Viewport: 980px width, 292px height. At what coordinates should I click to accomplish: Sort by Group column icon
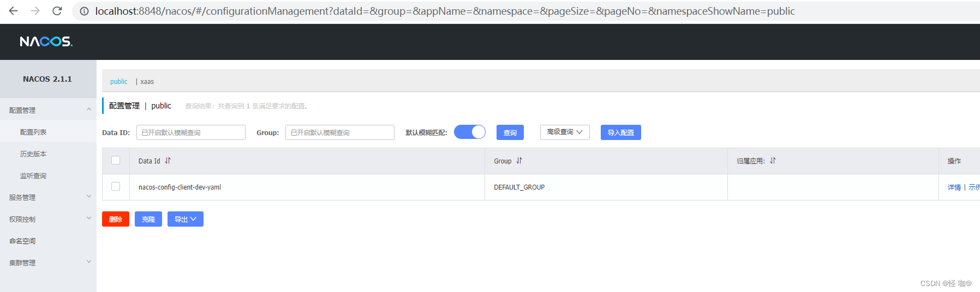tap(519, 161)
